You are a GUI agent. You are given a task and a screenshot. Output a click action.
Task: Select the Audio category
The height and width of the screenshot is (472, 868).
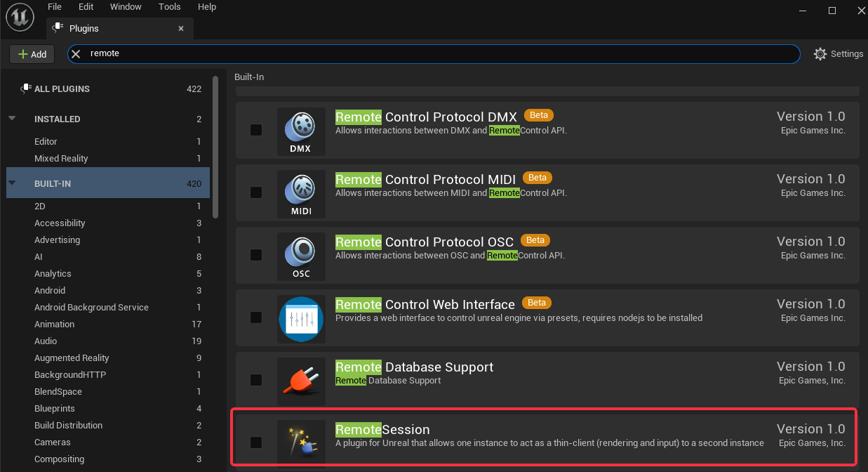108,341
